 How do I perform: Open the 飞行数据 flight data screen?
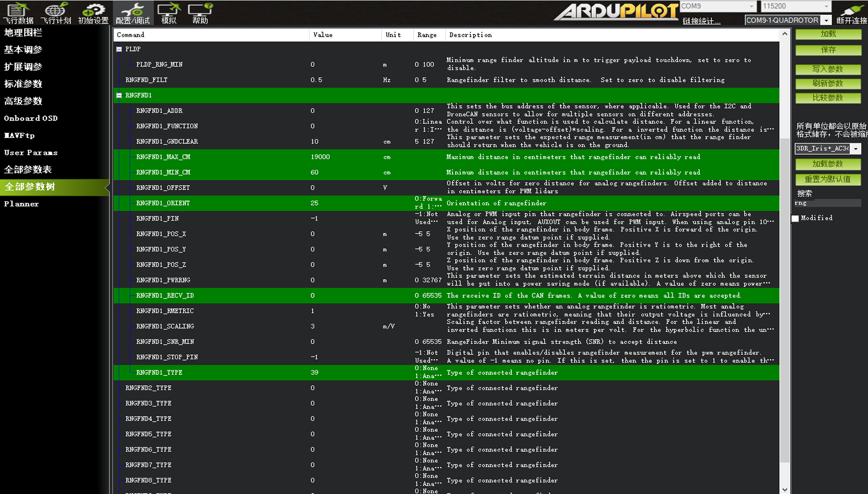click(18, 13)
